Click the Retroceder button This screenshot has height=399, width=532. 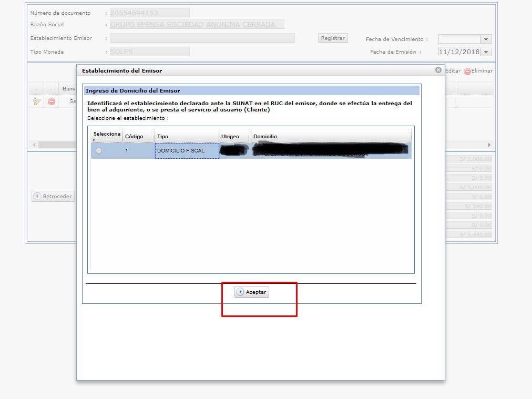(x=53, y=197)
